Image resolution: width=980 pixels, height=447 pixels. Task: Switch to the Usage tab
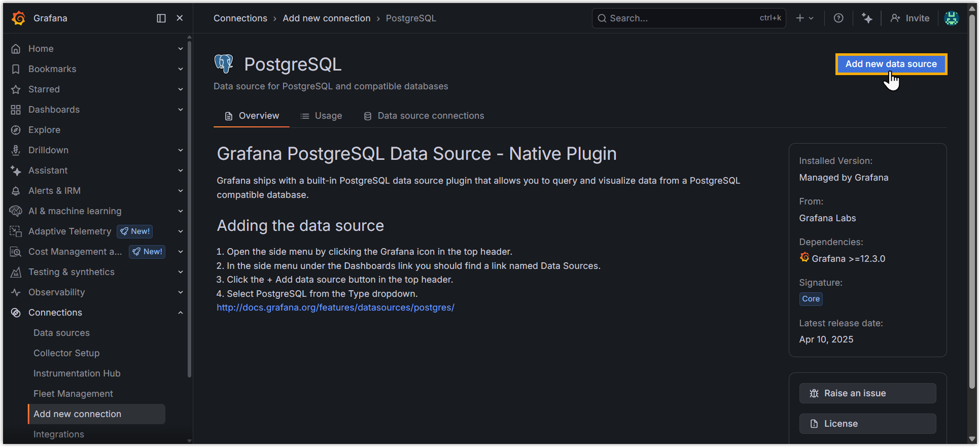(x=321, y=116)
